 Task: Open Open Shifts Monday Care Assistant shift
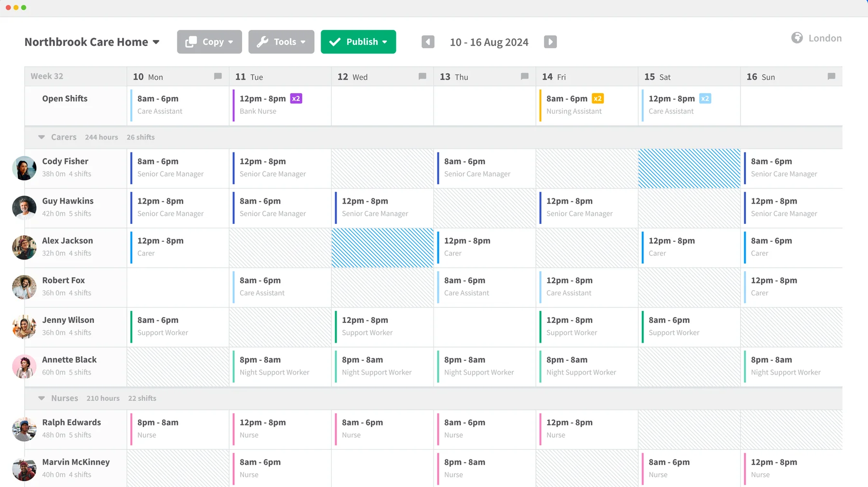pyautogui.click(x=178, y=106)
